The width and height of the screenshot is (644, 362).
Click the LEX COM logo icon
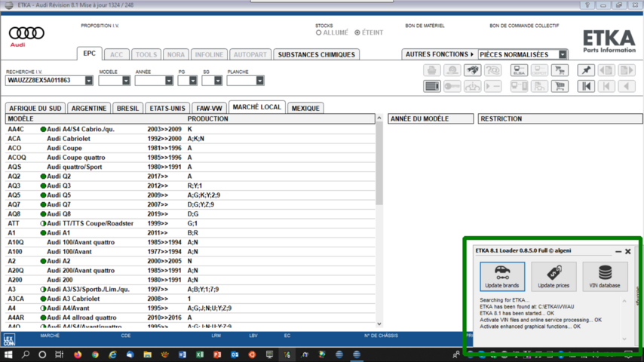(9, 340)
